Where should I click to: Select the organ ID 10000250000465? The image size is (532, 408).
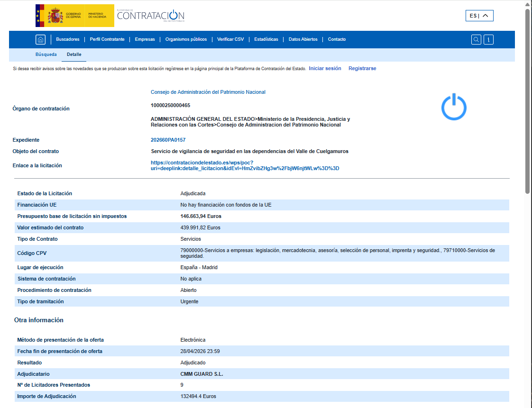tap(170, 106)
